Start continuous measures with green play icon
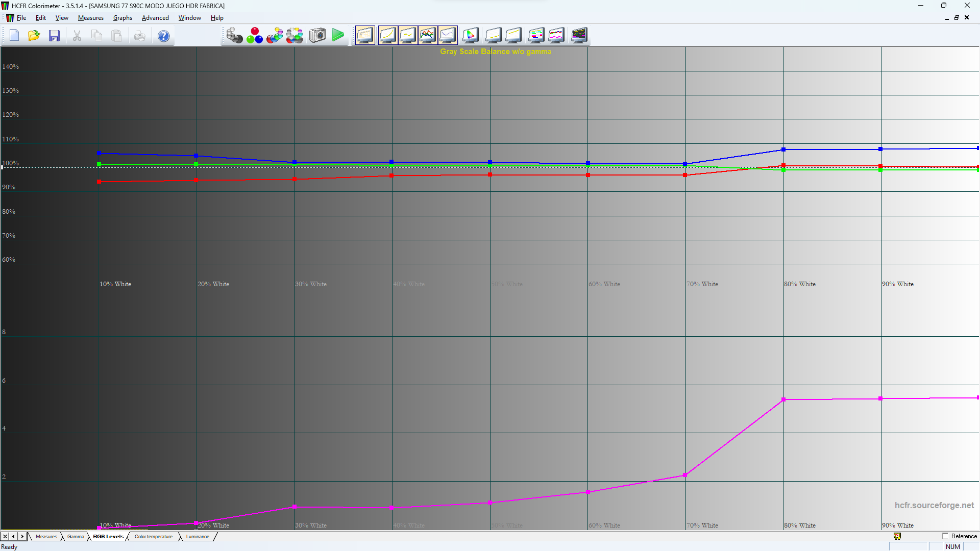 338,35
